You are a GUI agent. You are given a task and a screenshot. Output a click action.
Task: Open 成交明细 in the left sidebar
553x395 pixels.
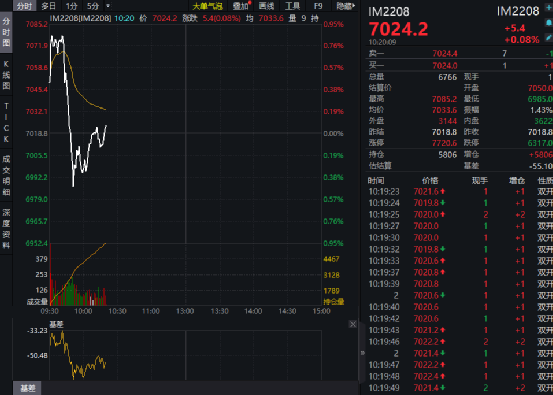6,175
